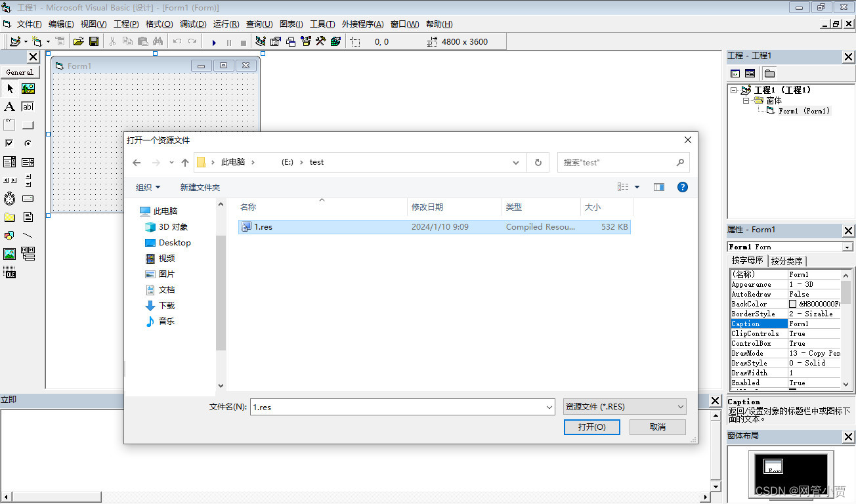The image size is (856, 504).
Task: Click the refresh button beside address bar
Action: point(538,162)
